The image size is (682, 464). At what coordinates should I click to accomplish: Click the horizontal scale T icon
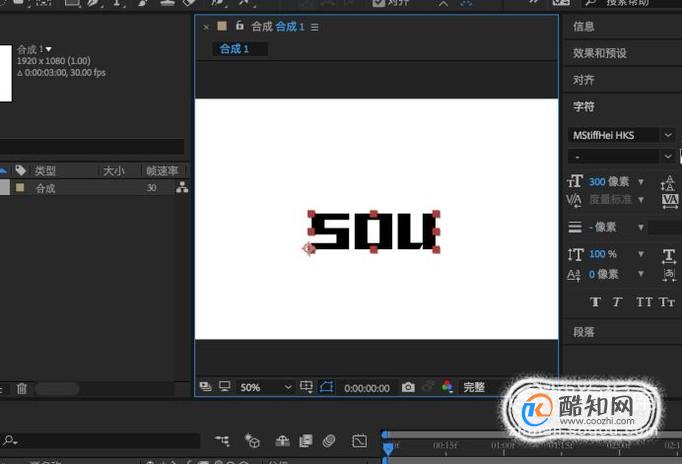tap(669, 255)
